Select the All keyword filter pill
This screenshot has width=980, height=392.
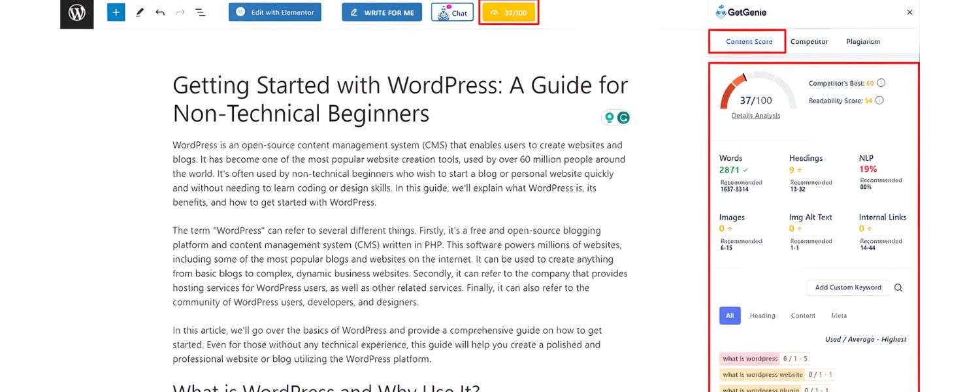click(x=730, y=316)
